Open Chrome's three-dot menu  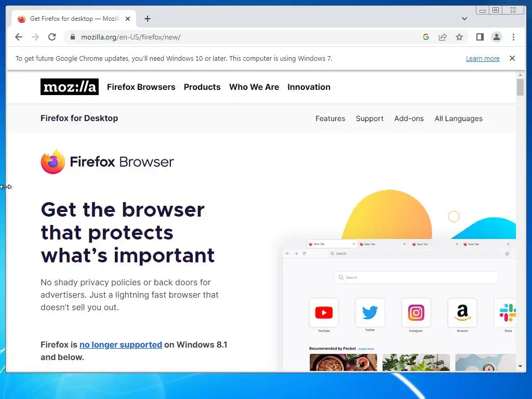pos(513,37)
